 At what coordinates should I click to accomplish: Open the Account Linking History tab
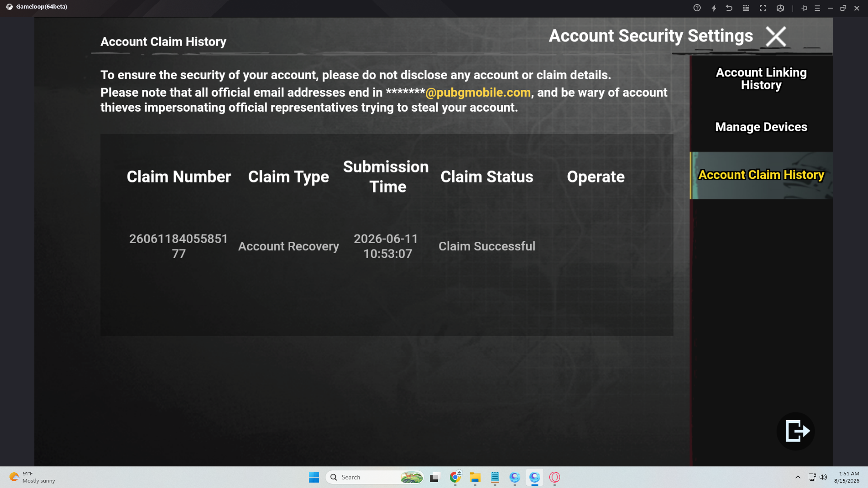click(x=761, y=79)
